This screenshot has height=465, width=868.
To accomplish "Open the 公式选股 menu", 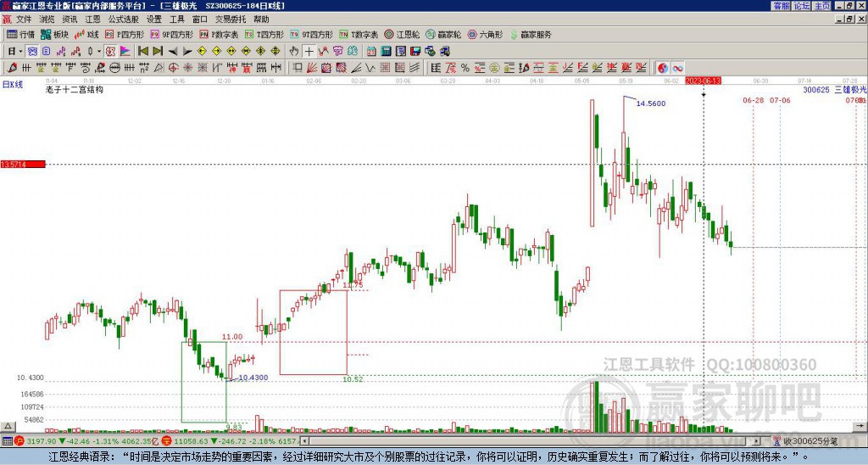I will pos(124,20).
